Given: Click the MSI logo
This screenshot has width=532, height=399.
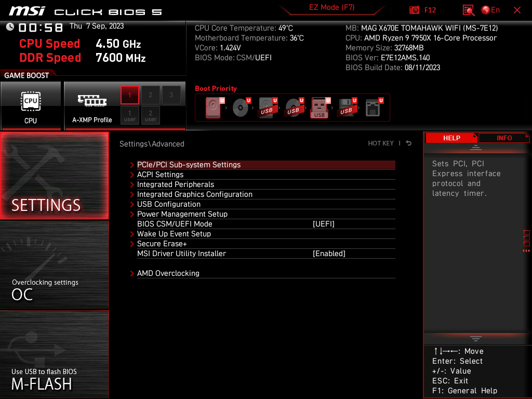Looking at the screenshot, I should pyautogui.click(x=27, y=11).
